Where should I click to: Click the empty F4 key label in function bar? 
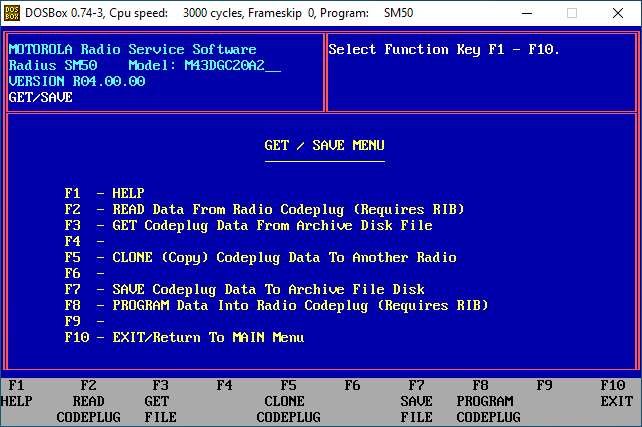pos(224,386)
